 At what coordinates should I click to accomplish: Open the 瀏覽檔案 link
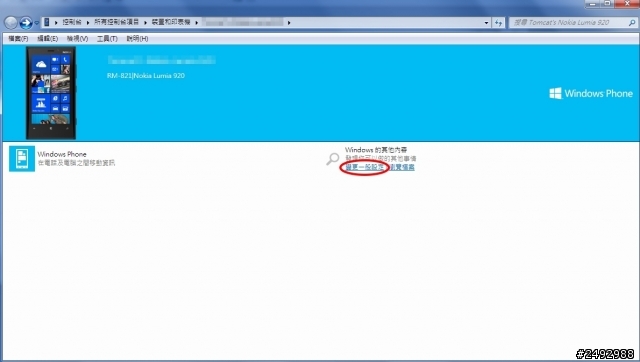[x=402, y=167]
